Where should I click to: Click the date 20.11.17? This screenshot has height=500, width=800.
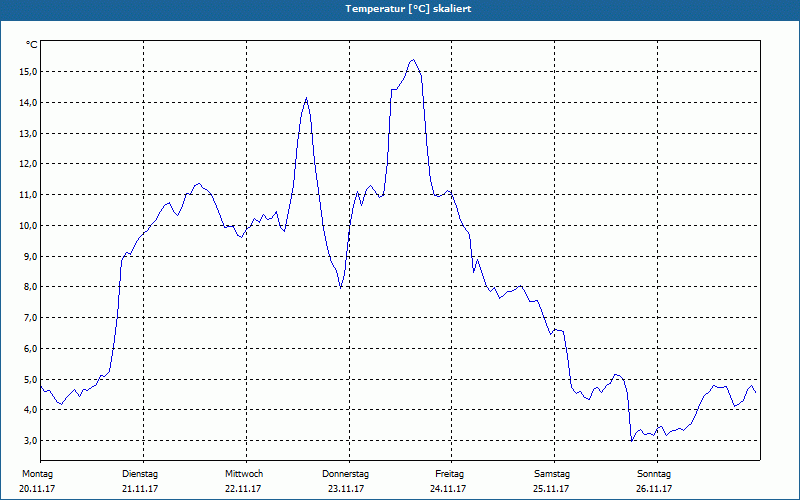click(37, 489)
